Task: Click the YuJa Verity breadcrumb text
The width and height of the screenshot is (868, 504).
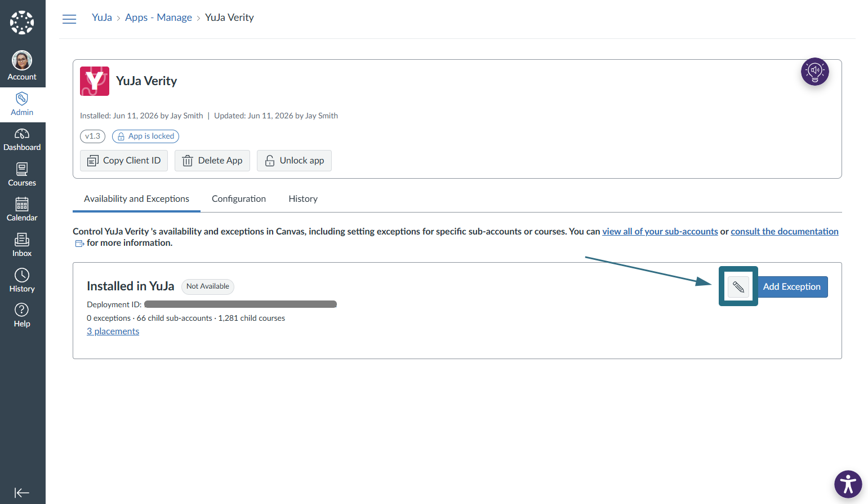Action: pos(229,17)
